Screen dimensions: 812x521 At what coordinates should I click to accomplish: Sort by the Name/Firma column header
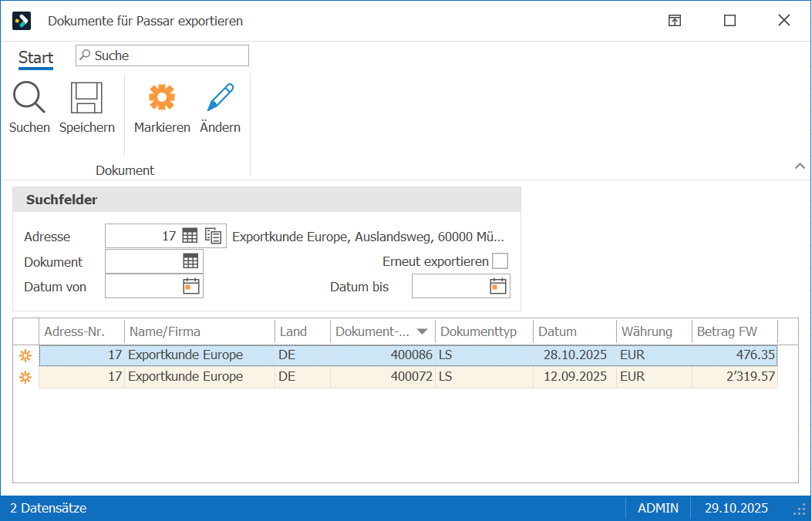click(200, 331)
